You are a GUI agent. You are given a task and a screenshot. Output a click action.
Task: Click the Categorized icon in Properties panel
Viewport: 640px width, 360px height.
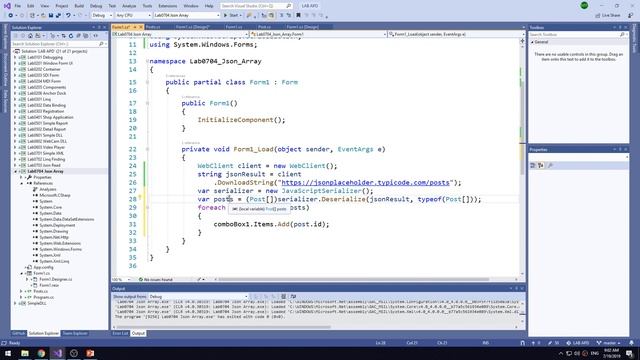pos(533,165)
